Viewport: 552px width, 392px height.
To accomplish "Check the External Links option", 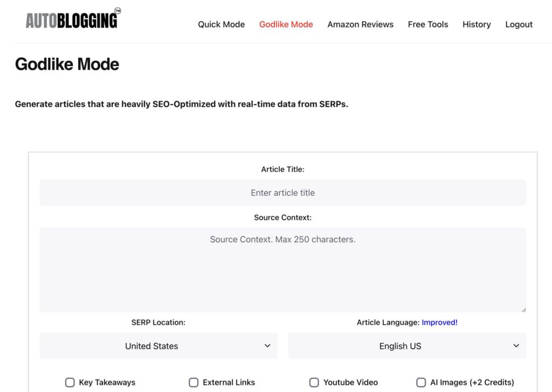I will (194, 382).
